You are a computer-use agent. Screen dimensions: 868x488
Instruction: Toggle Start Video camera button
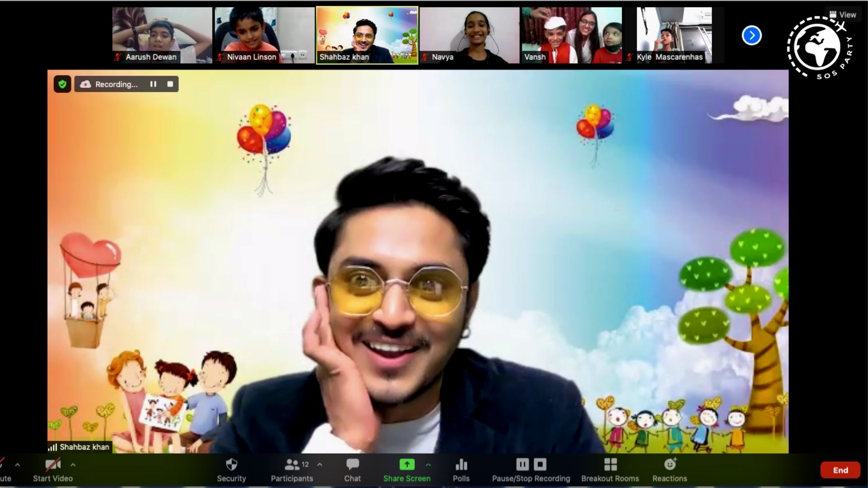pos(53,470)
